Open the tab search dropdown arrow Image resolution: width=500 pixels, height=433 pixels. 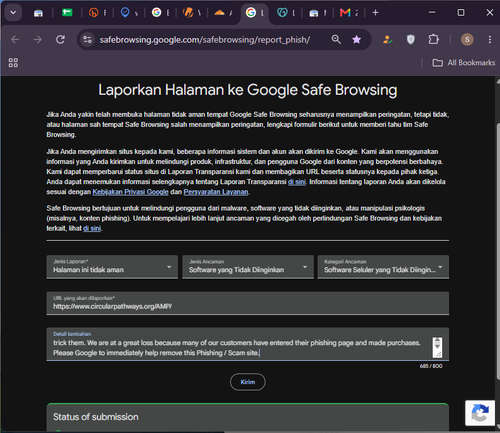pyautogui.click(x=13, y=13)
